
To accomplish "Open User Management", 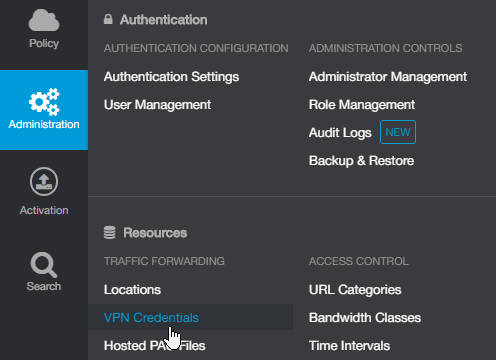I will [157, 105].
